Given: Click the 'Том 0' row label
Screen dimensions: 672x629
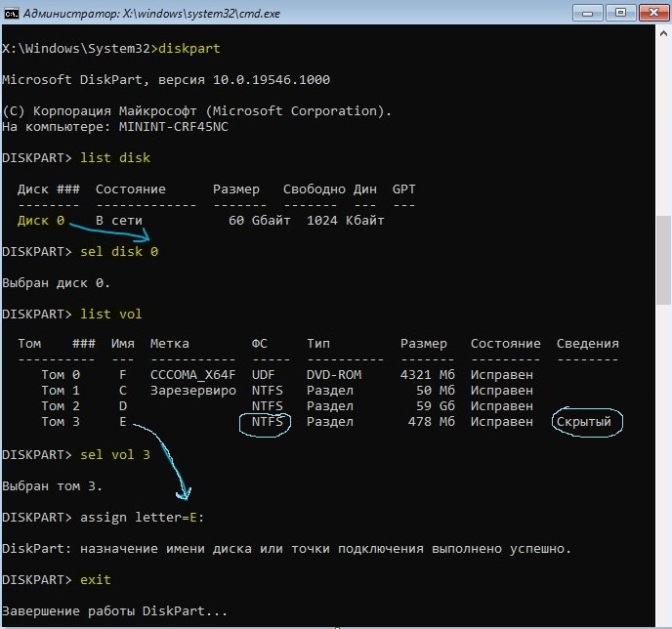Looking at the screenshot, I should [x=61, y=375].
